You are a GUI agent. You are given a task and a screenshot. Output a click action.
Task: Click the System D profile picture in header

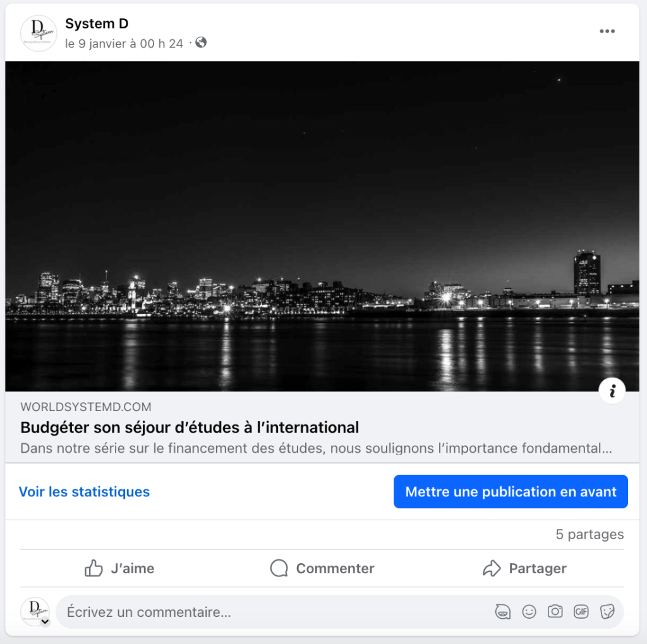[39, 33]
